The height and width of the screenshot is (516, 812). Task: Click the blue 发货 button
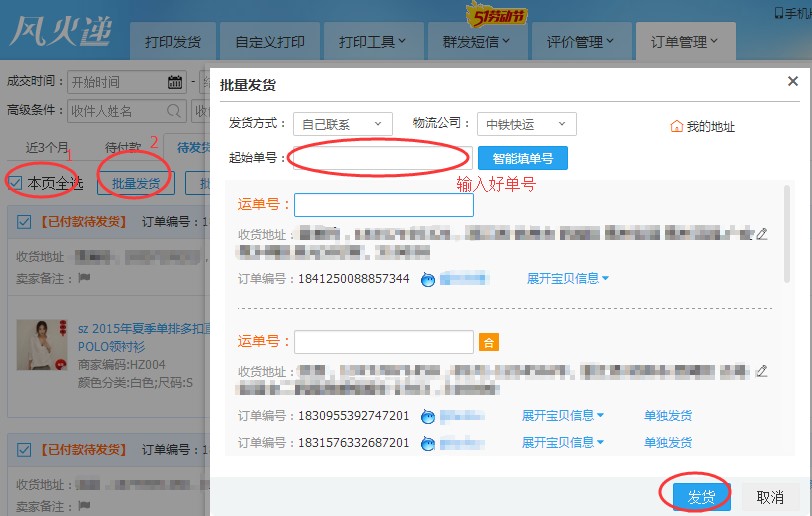(701, 497)
